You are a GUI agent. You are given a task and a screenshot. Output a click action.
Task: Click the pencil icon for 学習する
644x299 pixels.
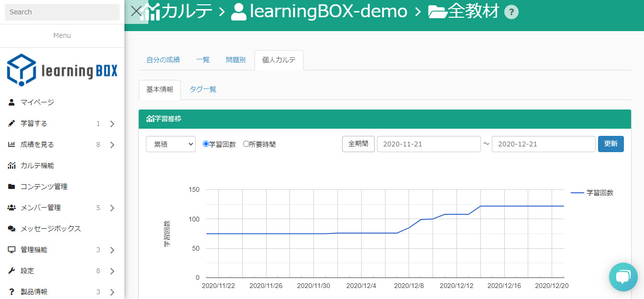pyautogui.click(x=11, y=123)
